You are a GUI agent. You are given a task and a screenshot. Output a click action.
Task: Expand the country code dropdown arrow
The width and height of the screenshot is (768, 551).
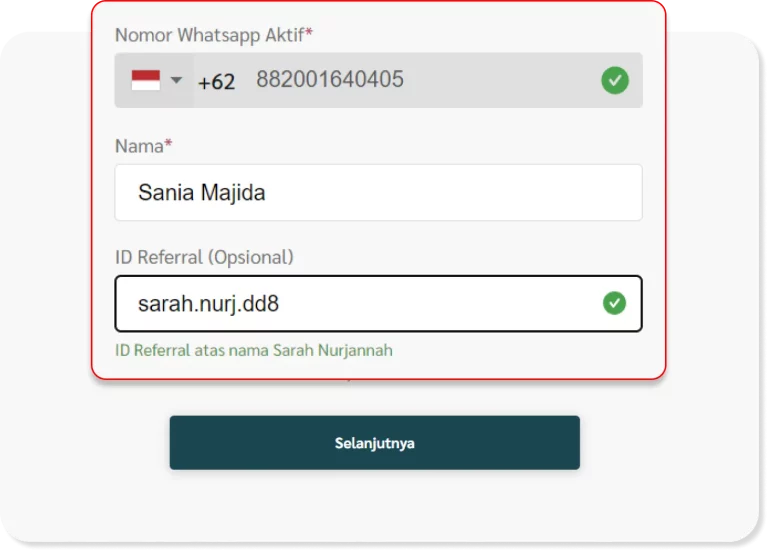[x=176, y=80]
